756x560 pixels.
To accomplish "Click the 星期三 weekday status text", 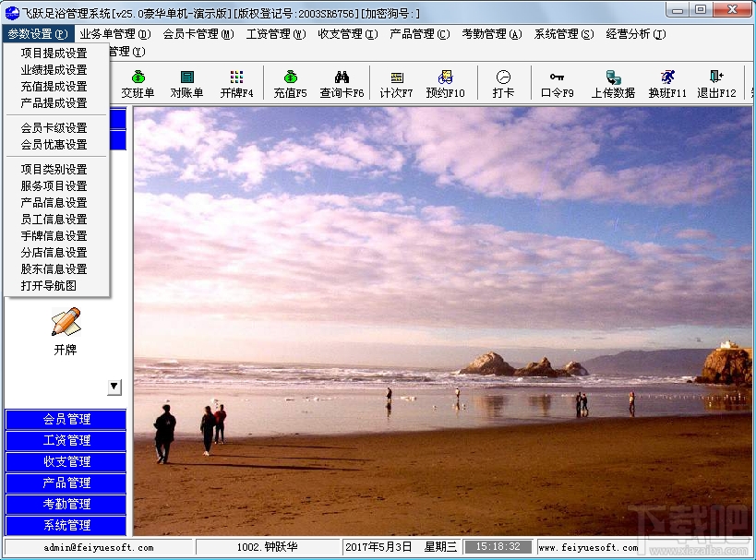I will (440, 547).
